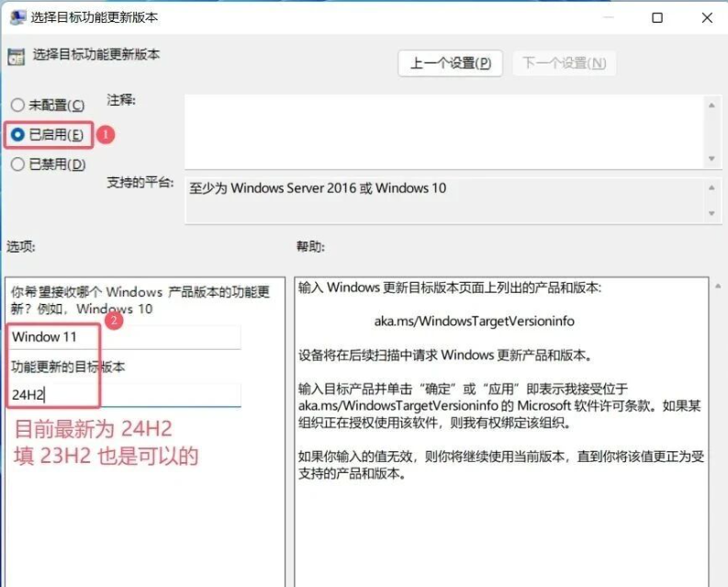
Task: Click the heading text 选择目标功能更新版本 beside the policy icon
Action: [x=96, y=54]
